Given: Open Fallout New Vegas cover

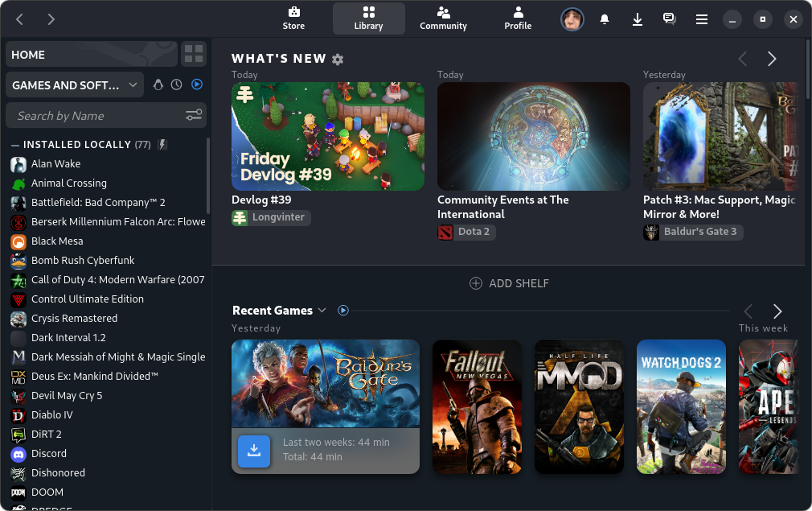Looking at the screenshot, I should click(x=477, y=406).
